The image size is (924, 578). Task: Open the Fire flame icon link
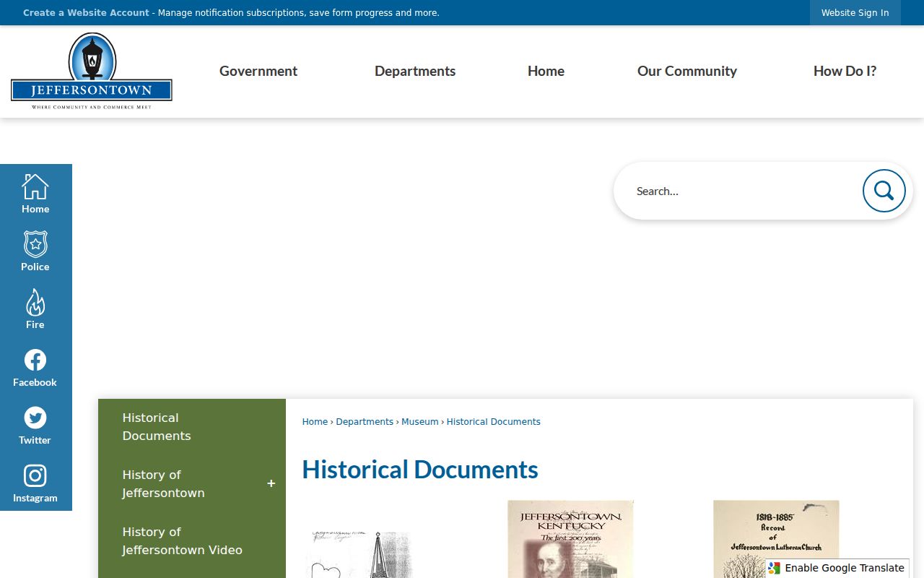point(35,302)
